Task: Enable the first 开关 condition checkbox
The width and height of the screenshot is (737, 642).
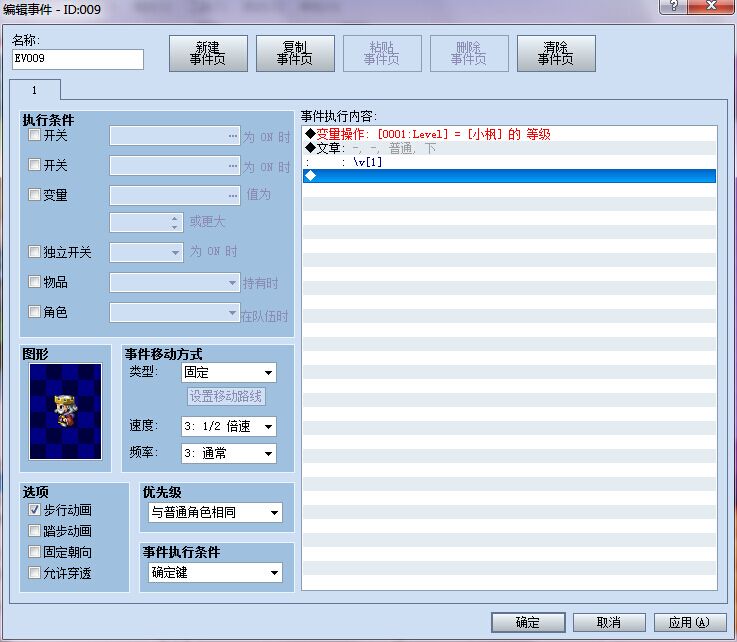Action: pos(34,135)
